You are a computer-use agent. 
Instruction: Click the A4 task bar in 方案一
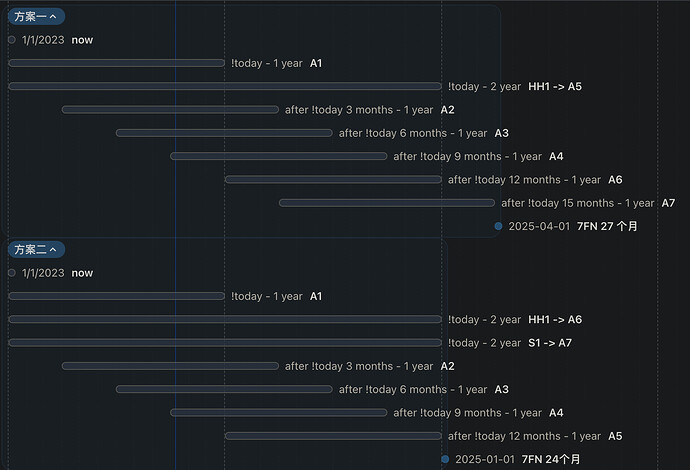point(278,156)
